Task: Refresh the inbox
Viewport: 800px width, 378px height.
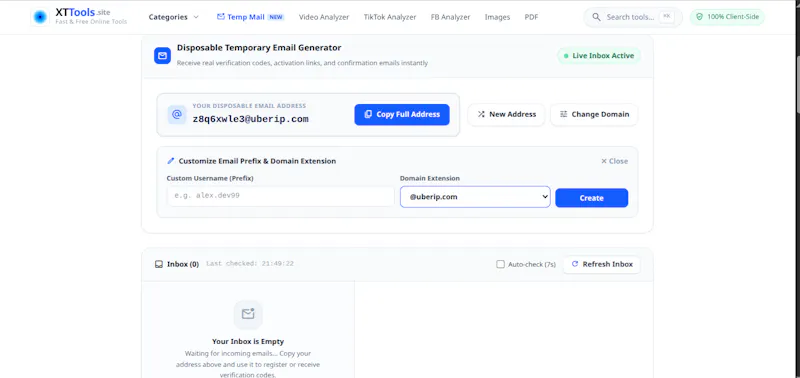Action: point(602,264)
